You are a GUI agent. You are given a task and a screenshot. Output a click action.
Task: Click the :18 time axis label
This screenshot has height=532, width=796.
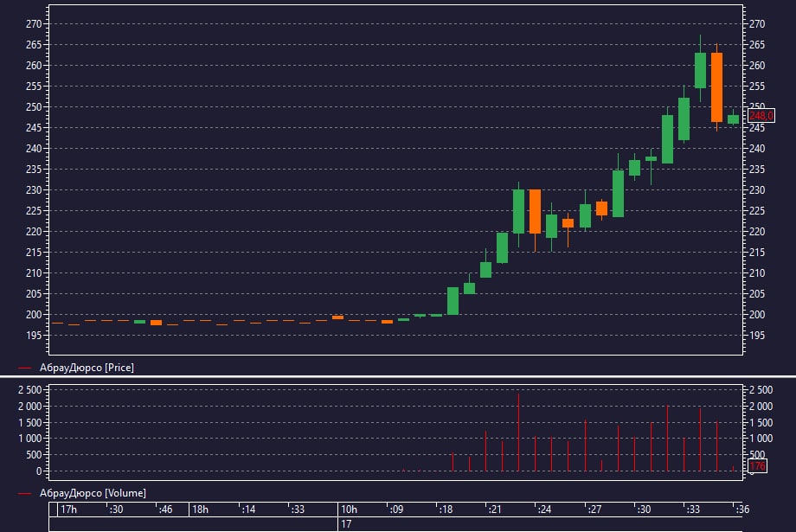click(x=446, y=510)
